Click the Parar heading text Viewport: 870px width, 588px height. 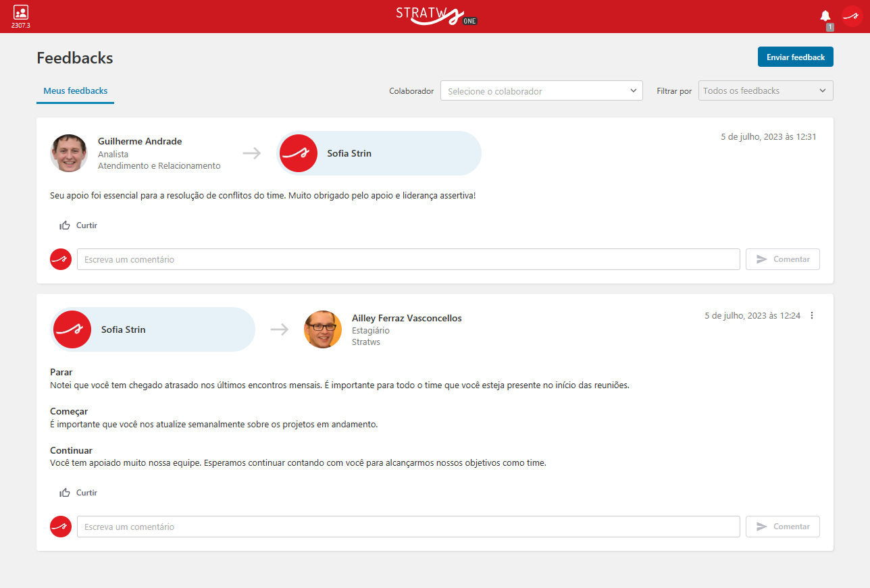pyautogui.click(x=61, y=372)
